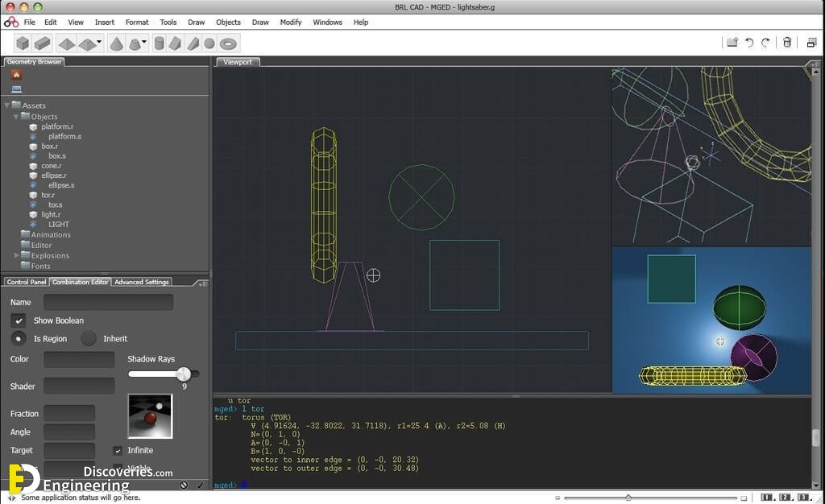This screenshot has height=504, width=825.
Task: Open the Help menu
Action: tap(361, 22)
